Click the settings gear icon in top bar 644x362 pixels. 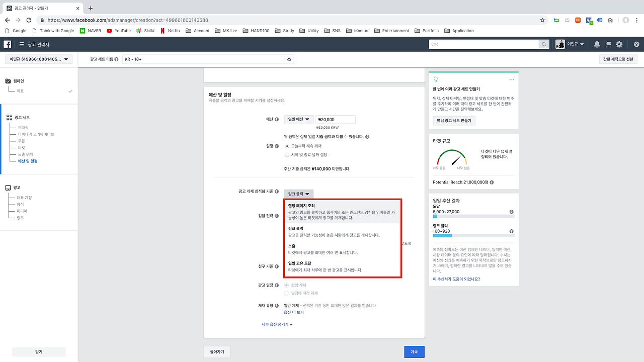[x=619, y=44]
